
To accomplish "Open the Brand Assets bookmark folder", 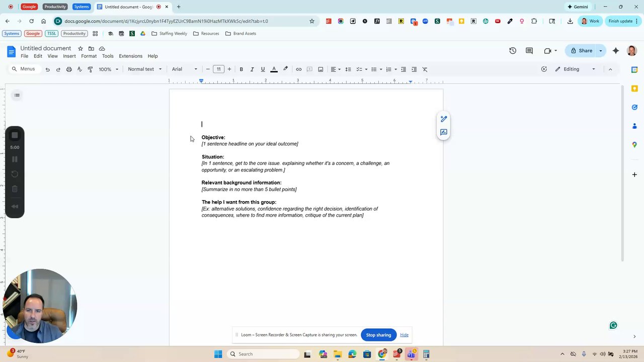I will (240, 34).
